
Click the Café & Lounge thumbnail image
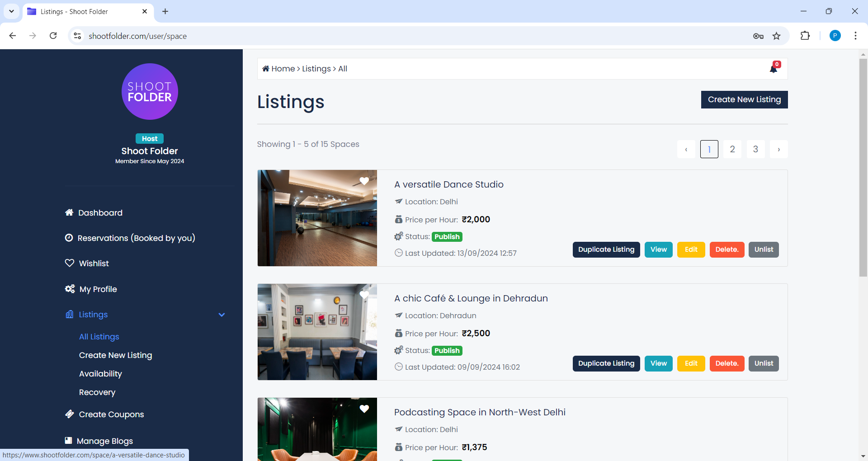coord(317,332)
